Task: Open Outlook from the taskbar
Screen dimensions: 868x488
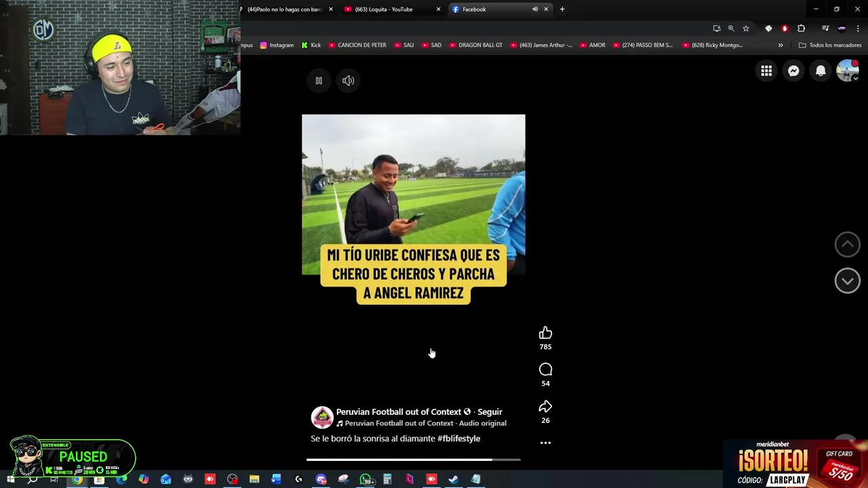Action: pos(165,479)
